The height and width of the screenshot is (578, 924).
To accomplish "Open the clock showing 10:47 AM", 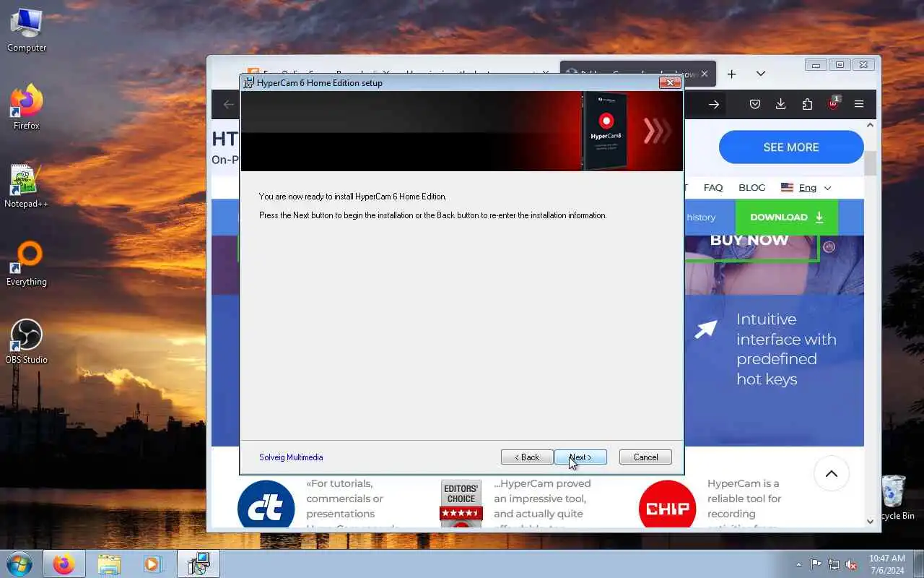I will pyautogui.click(x=887, y=564).
